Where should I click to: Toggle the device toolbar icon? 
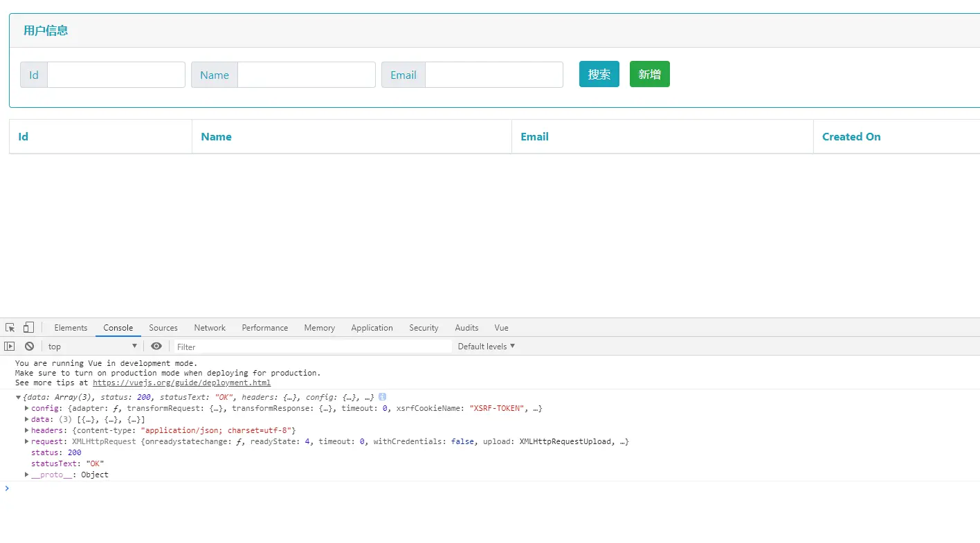[x=28, y=328]
